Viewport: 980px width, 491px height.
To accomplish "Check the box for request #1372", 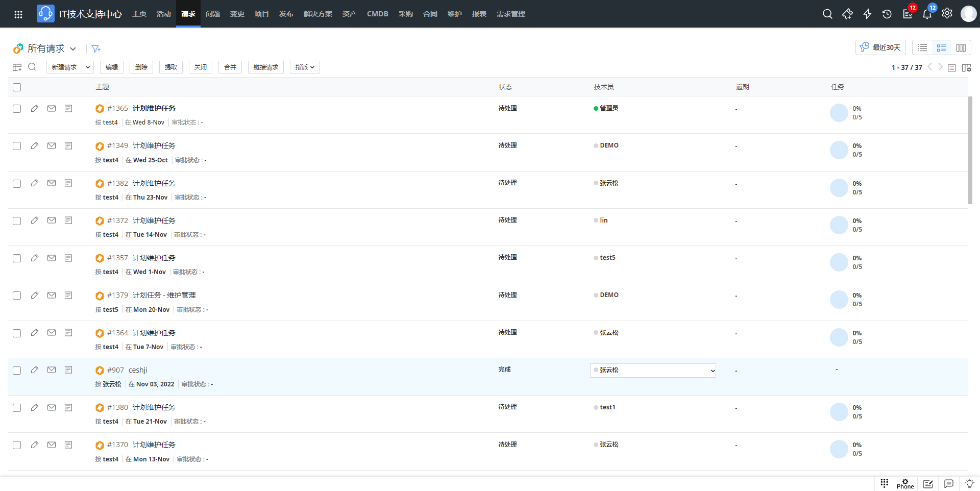I will point(17,221).
